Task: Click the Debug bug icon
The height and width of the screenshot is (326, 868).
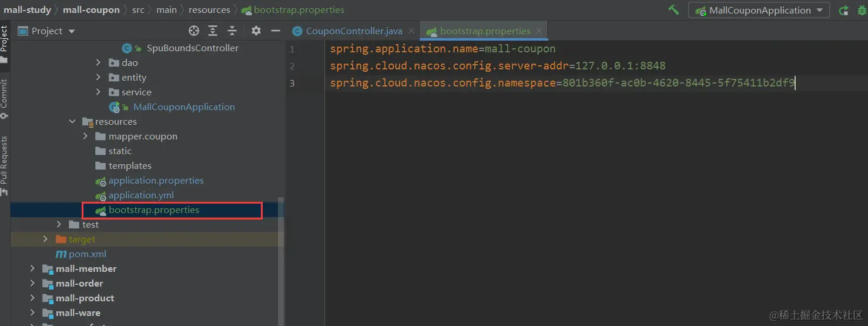Action: coord(863,10)
